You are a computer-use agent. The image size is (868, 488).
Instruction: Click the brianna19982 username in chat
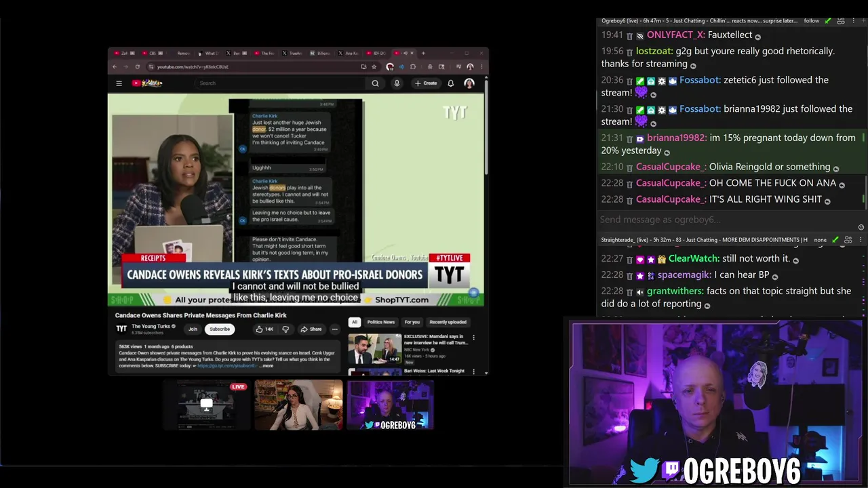point(676,138)
